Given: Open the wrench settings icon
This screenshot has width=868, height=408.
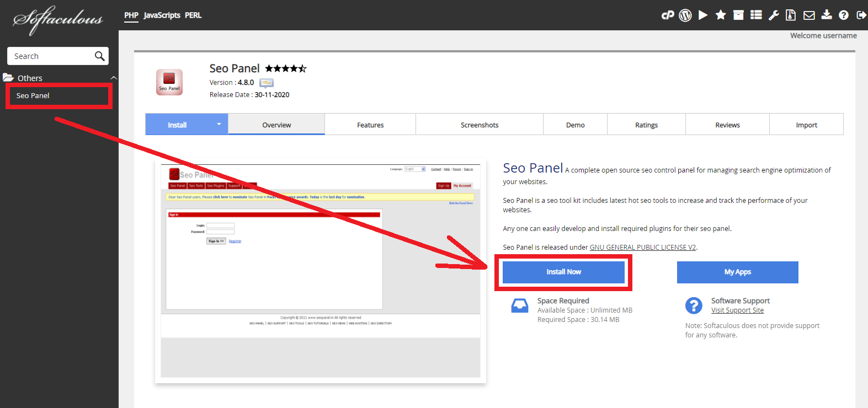Looking at the screenshot, I should (x=774, y=15).
